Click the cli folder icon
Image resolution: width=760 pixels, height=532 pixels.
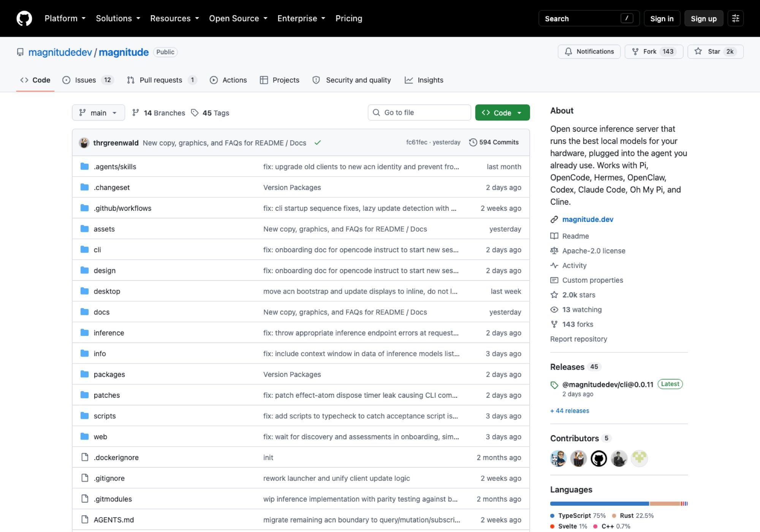coord(85,250)
